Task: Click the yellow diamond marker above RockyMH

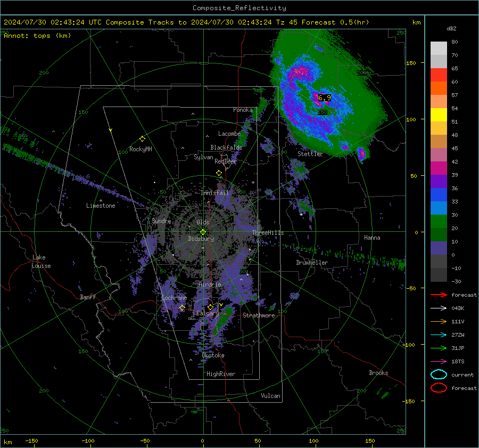Action: pos(142,139)
